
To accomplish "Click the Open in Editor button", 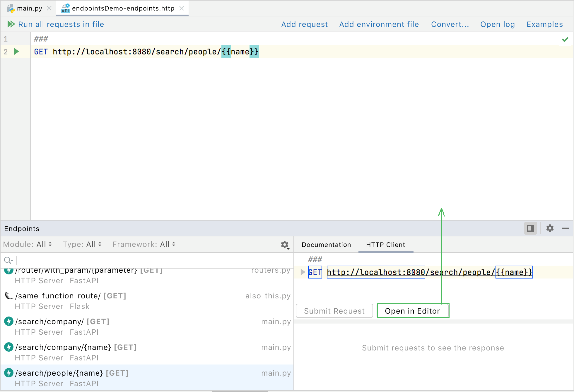I will [413, 311].
